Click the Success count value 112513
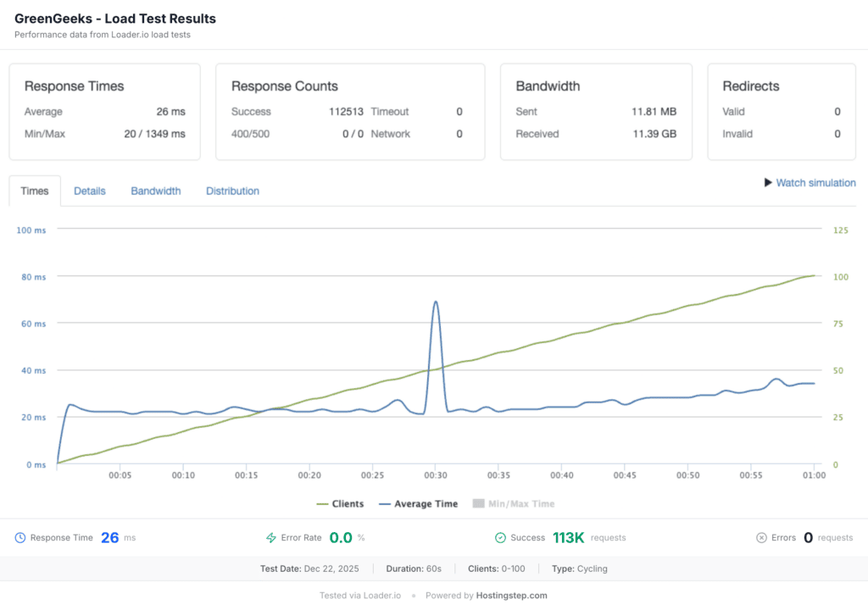868x610 pixels. (x=346, y=112)
